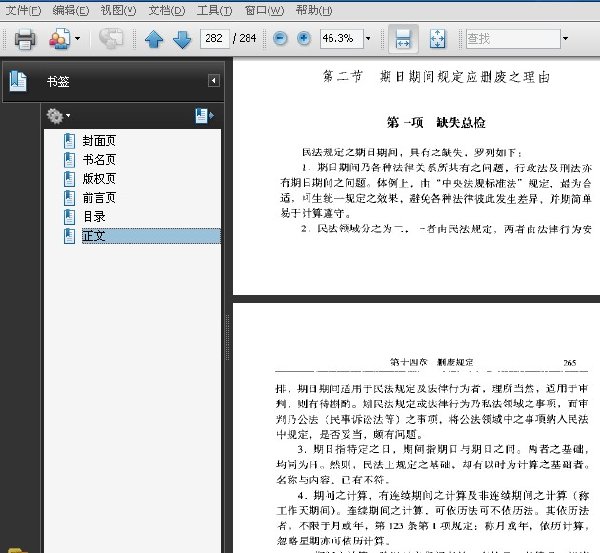Screen dimensions: 600x553
Task: Open the zoom level dropdown arrow
Action: coord(368,38)
